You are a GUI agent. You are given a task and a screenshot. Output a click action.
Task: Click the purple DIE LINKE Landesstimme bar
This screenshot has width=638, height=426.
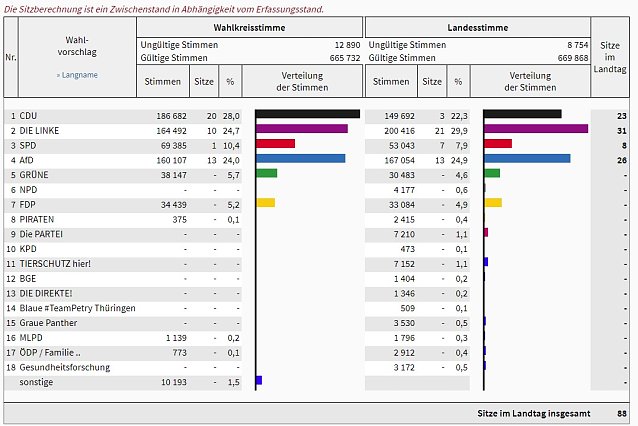[536, 129]
